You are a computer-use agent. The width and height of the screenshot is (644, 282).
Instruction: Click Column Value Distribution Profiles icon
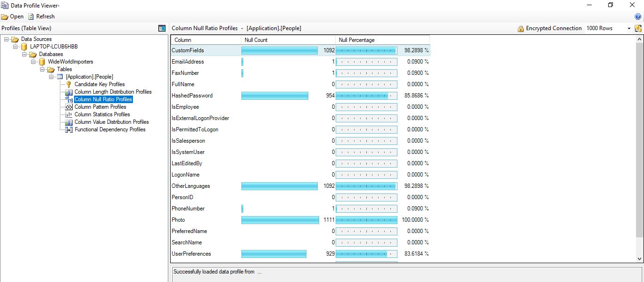coord(69,122)
